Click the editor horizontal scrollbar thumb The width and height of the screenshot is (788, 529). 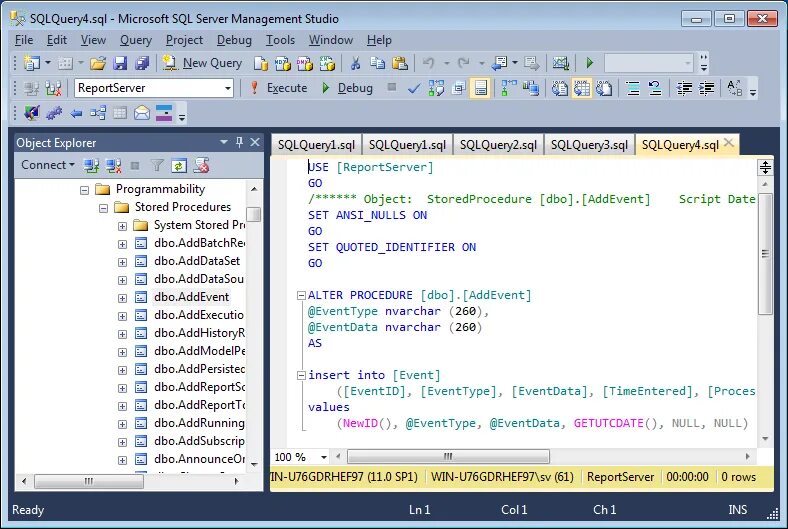448,457
